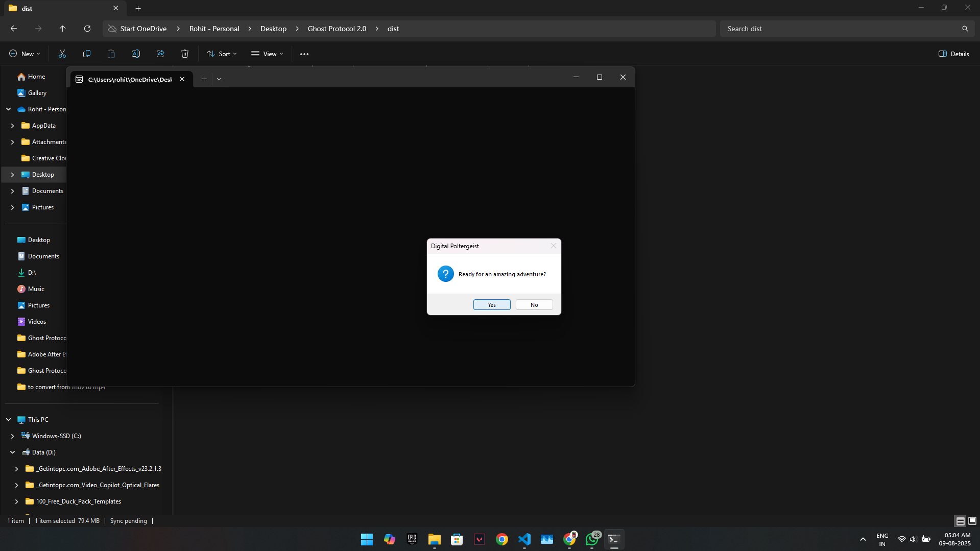Open the Windows Start menu

click(x=367, y=539)
